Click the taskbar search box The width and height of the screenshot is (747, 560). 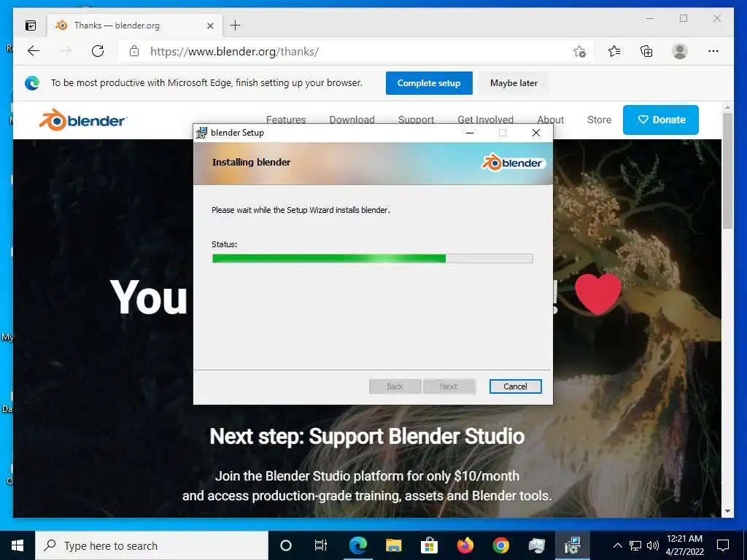pyautogui.click(x=152, y=545)
